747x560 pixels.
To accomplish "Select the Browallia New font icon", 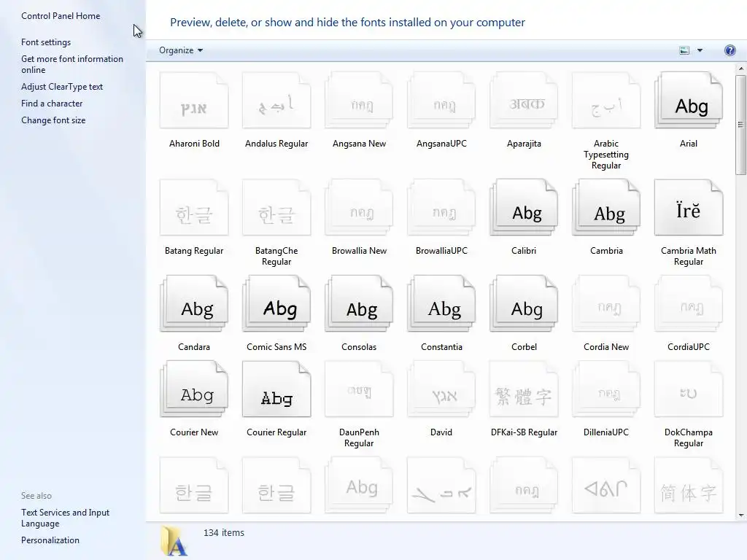I will [359, 208].
